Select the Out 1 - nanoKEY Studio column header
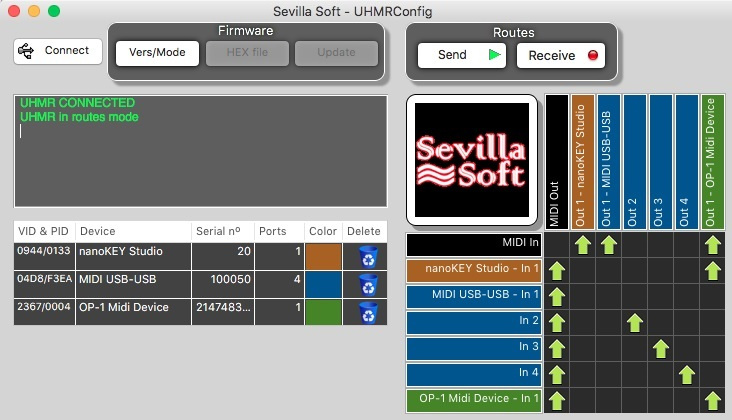732x420 pixels. coord(583,162)
